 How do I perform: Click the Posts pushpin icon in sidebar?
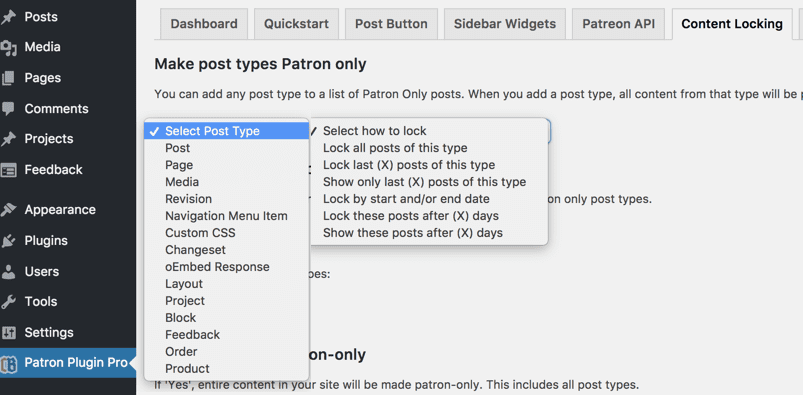[x=8, y=17]
